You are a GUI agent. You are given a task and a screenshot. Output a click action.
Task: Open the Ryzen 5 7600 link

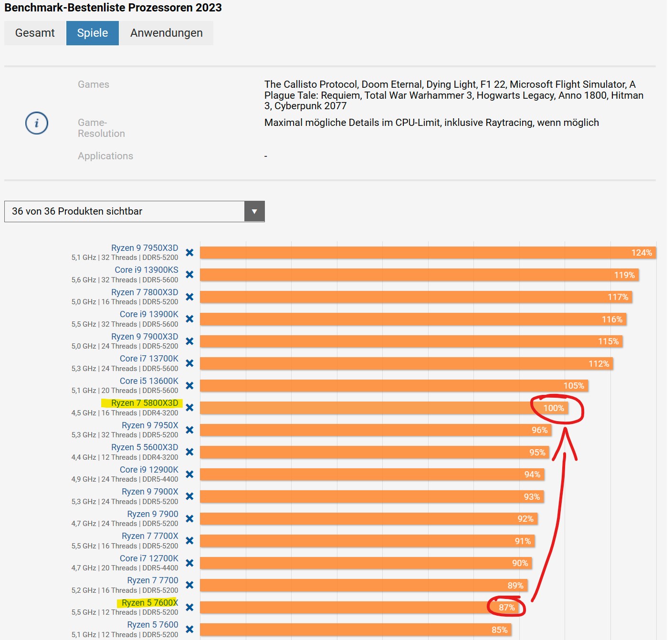(x=153, y=625)
